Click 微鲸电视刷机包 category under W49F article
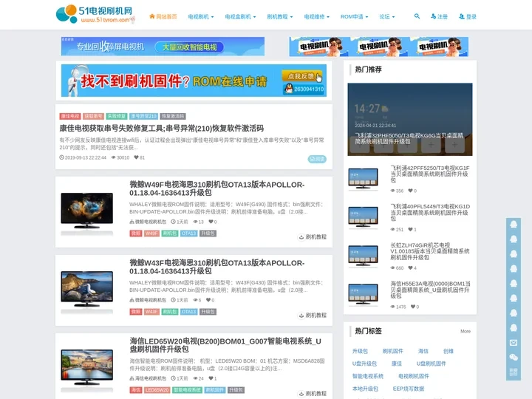Image resolution: width=532 pixels, height=399 pixels. click(x=148, y=222)
